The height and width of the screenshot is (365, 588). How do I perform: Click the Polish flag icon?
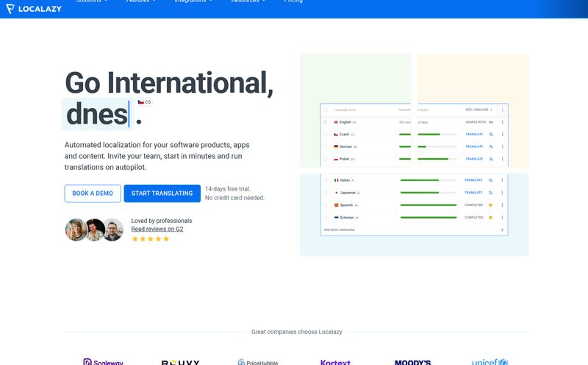tap(336, 159)
